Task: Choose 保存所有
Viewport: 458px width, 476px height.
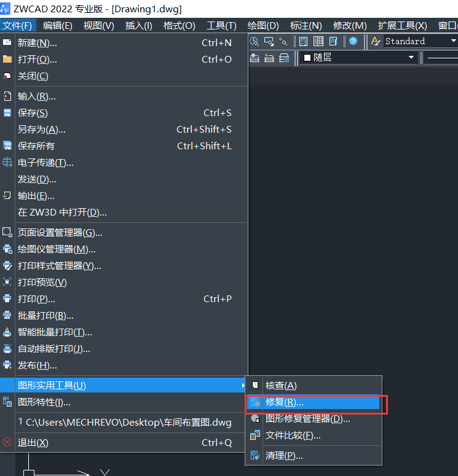Action: click(x=123, y=146)
